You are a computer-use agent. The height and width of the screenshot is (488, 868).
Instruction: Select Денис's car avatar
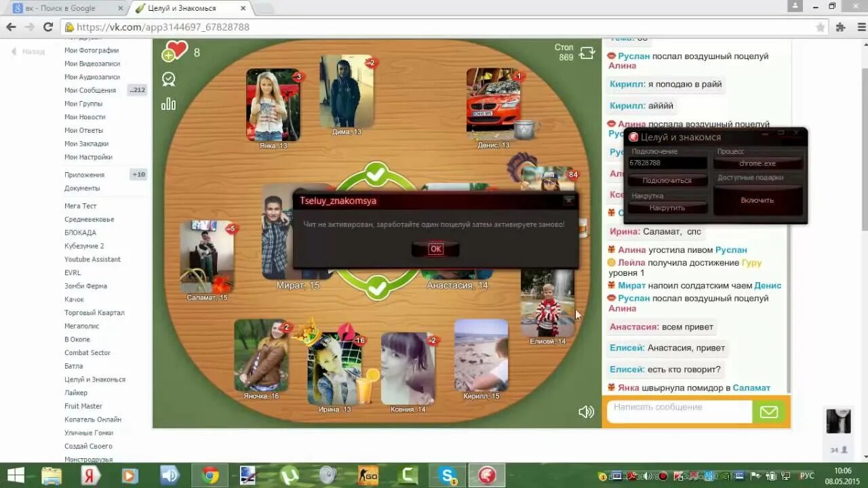pyautogui.click(x=493, y=104)
